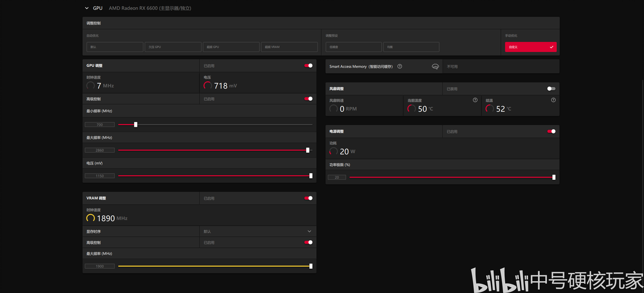Click the 50 ℃ current temperature reading
Viewport: 644px width, 293px height.
click(426, 109)
